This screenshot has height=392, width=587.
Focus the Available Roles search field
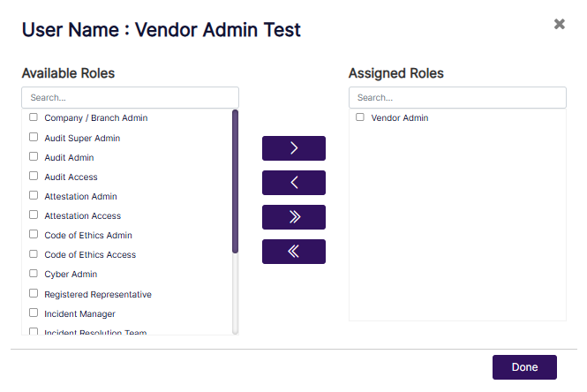(x=131, y=98)
